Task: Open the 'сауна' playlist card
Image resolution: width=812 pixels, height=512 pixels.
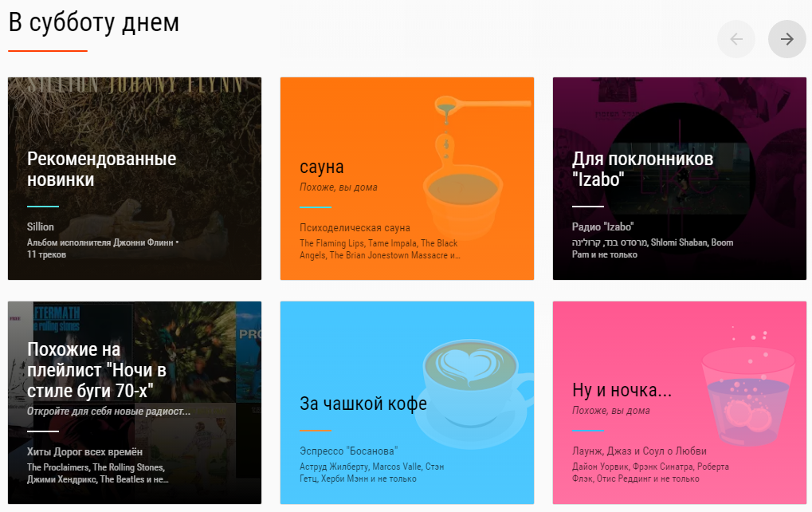Action: tap(406, 179)
